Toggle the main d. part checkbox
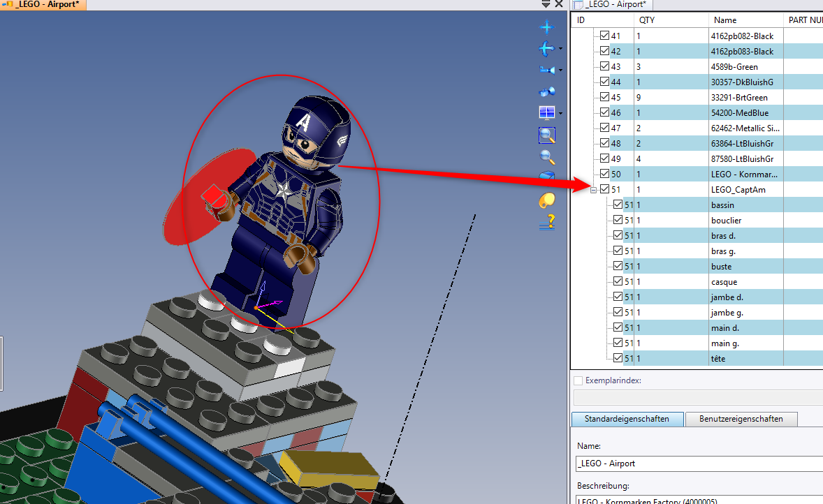The height and width of the screenshot is (504, 823). pos(618,327)
